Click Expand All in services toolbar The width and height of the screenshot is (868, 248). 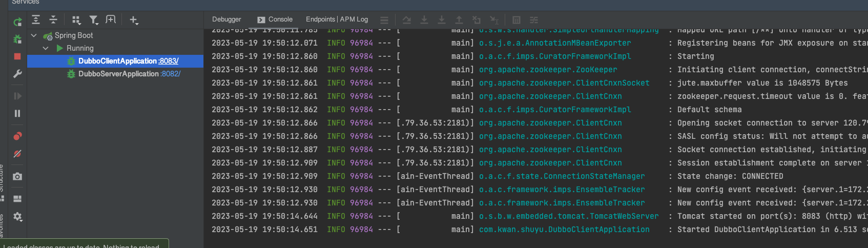(x=36, y=20)
